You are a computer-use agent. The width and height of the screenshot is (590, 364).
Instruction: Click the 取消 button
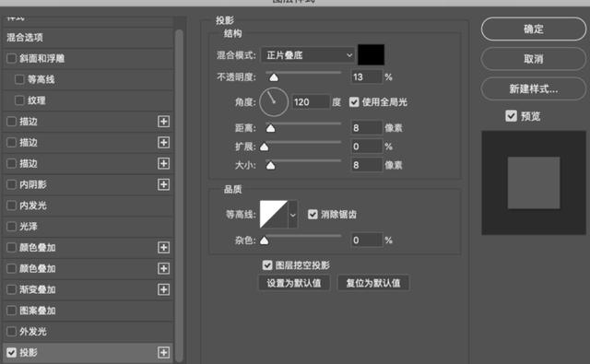click(x=534, y=59)
